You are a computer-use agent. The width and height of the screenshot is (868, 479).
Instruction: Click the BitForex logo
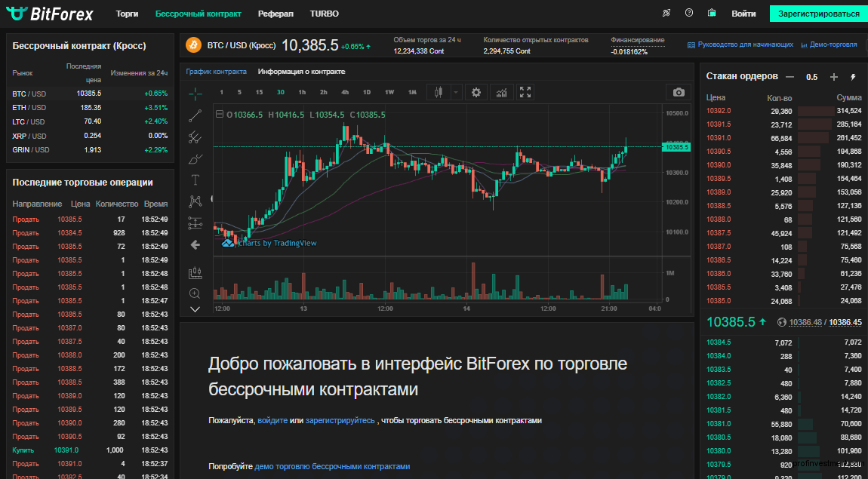(50, 14)
